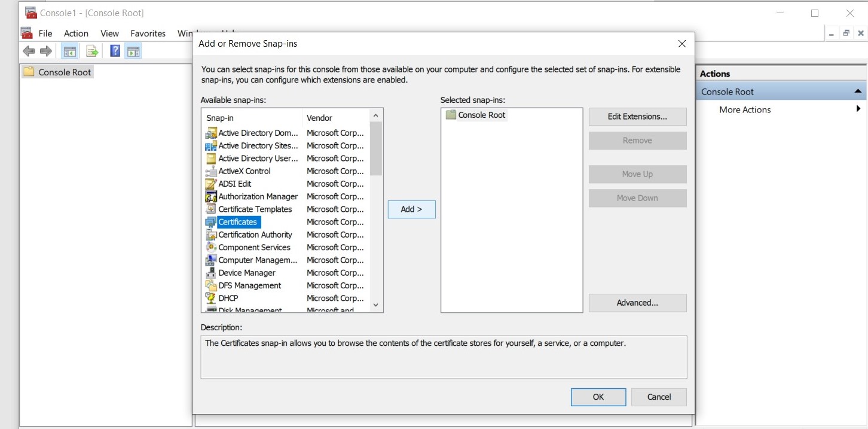
Task: Select the Component Services snap-in icon
Action: point(210,247)
